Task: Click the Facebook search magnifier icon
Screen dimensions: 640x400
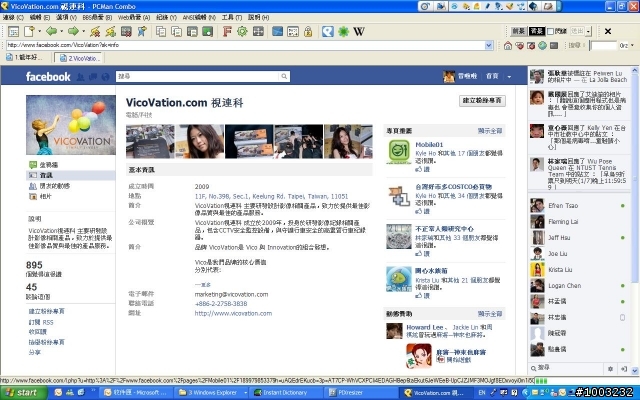Action: [x=284, y=76]
